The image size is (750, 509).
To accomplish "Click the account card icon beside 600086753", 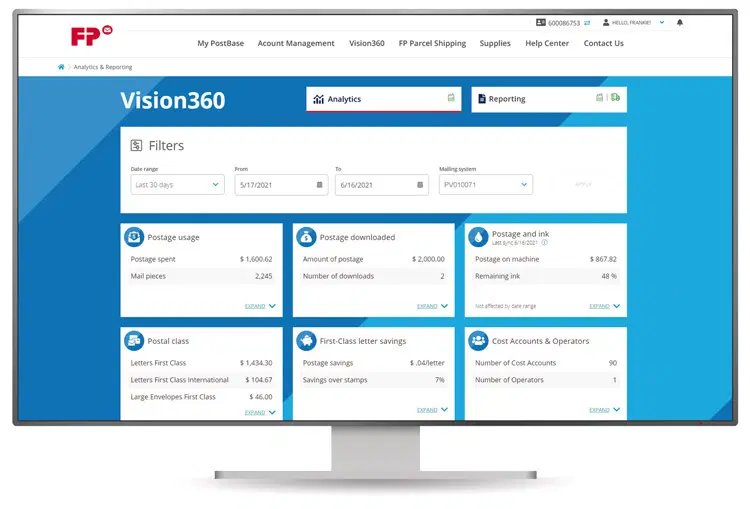I will (540, 22).
